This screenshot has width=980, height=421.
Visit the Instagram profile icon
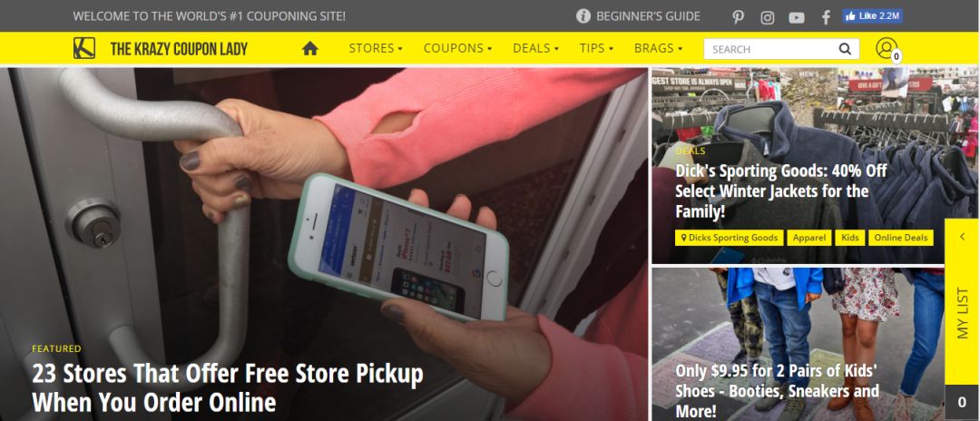coord(767,17)
